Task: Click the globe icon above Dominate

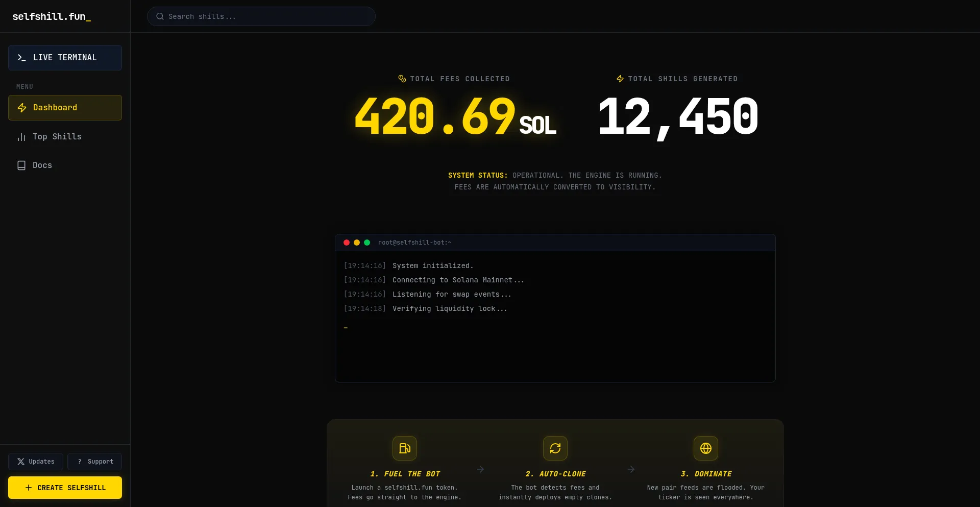Action: pyautogui.click(x=705, y=448)
